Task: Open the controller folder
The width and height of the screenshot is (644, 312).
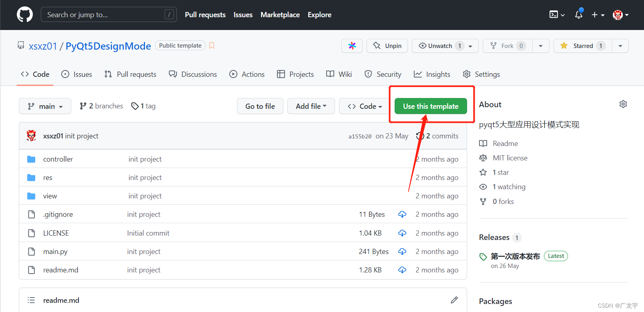Action: (58, 159)
